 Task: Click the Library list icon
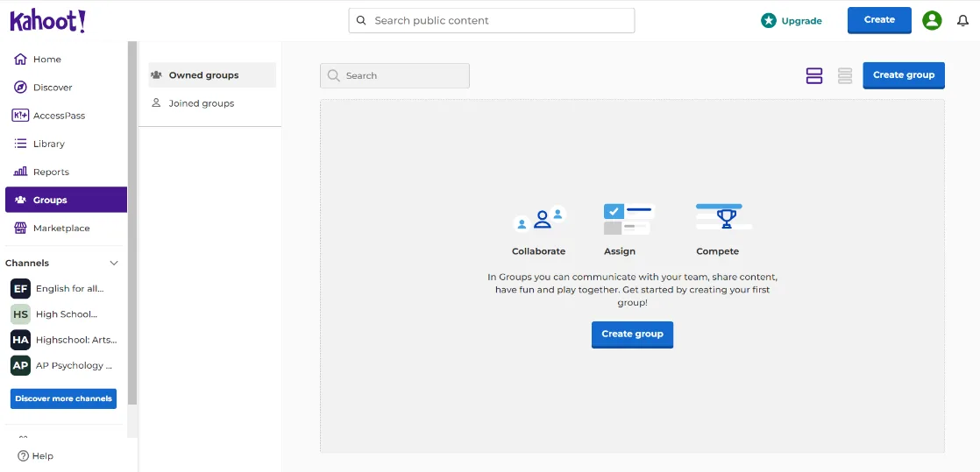coord(20,144)
